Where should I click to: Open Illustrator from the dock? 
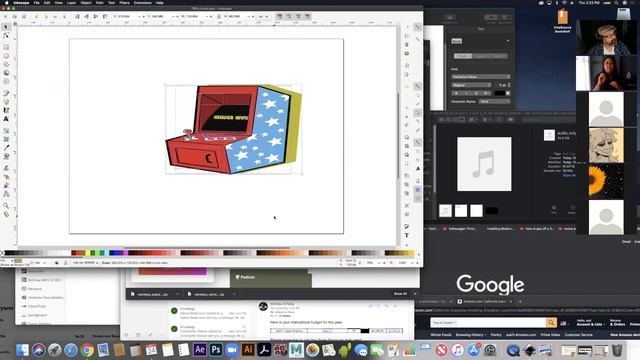click(248, 350)
